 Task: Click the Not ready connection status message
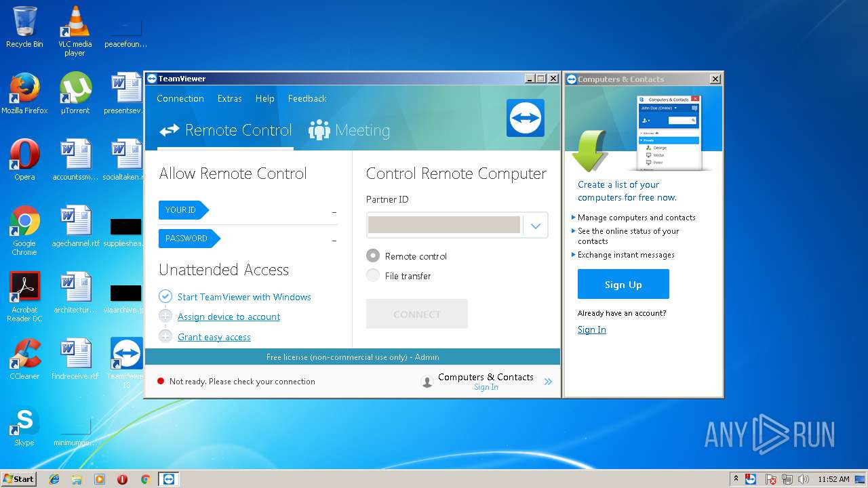pyautogui.click(x=242, y=382)
